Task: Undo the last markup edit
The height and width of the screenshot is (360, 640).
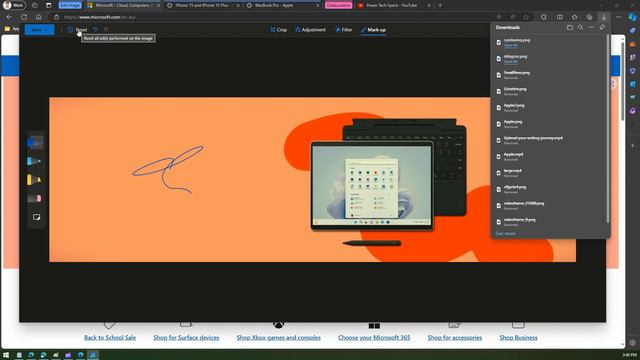Action: [95, 30]
